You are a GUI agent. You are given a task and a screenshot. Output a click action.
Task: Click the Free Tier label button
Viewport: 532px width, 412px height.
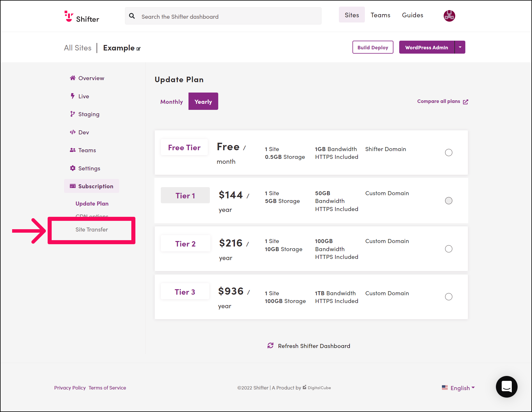coord(184,147)
